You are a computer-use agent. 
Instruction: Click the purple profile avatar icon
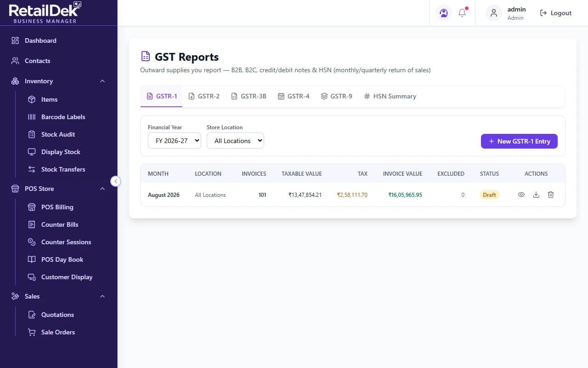(444, 13)
